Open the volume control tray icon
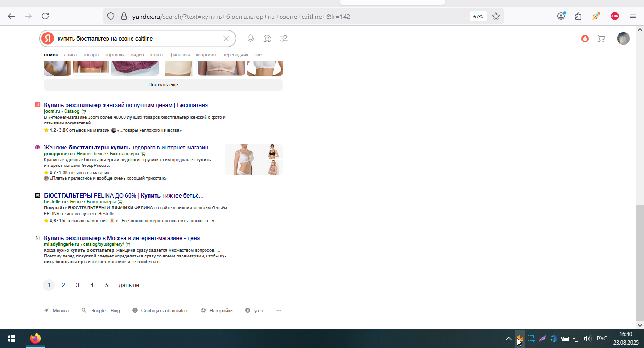 [587, 339]
